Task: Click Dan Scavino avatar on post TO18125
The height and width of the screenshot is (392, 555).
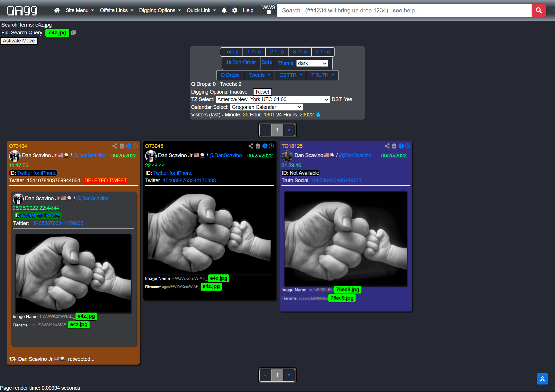Action: pos(287,156)
